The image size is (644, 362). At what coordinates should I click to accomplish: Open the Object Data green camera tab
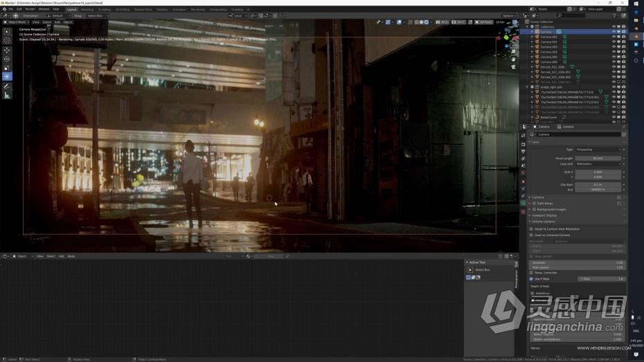(524, 203)
